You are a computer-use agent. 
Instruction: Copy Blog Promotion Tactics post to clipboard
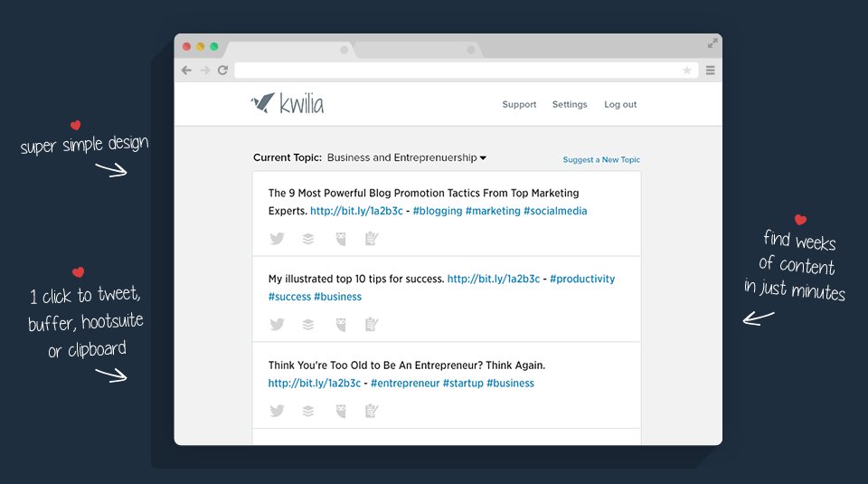pyautogui.click(x=372, y=238)
